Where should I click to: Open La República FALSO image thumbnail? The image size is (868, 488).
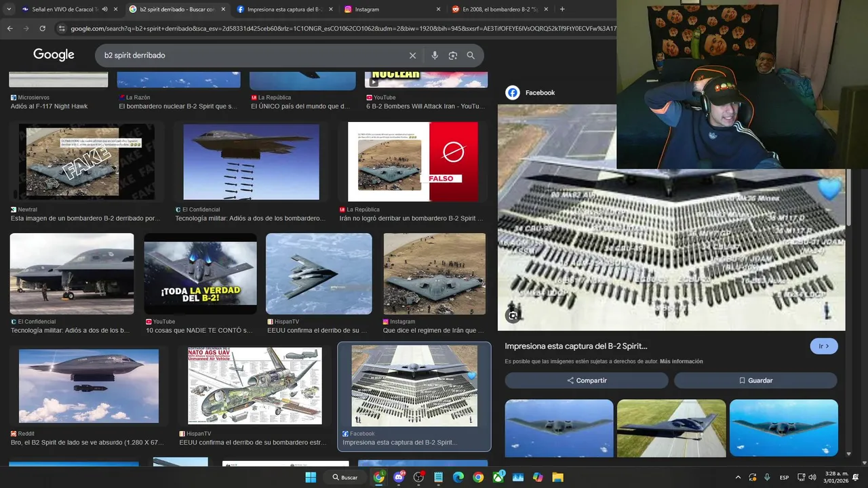pos(413,162)
